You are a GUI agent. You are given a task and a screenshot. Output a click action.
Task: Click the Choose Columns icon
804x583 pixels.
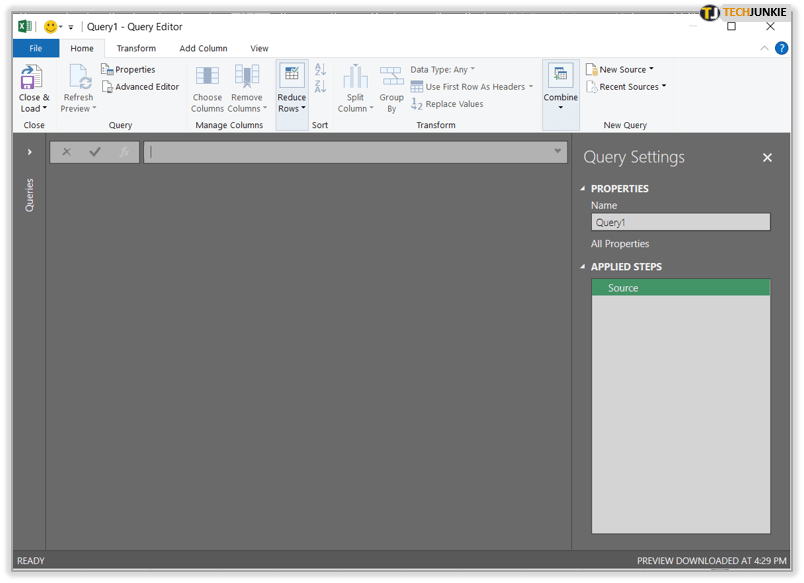pyautogui.click(x=207, y=77)
